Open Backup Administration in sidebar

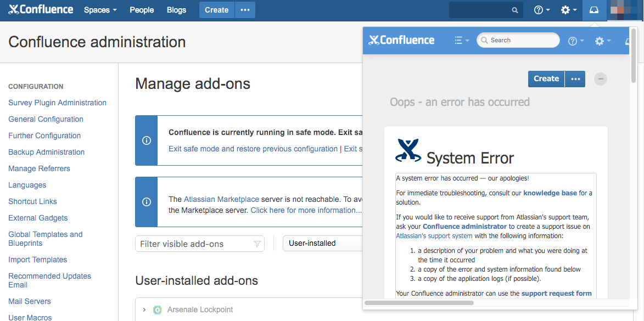[x=47, y=152]
